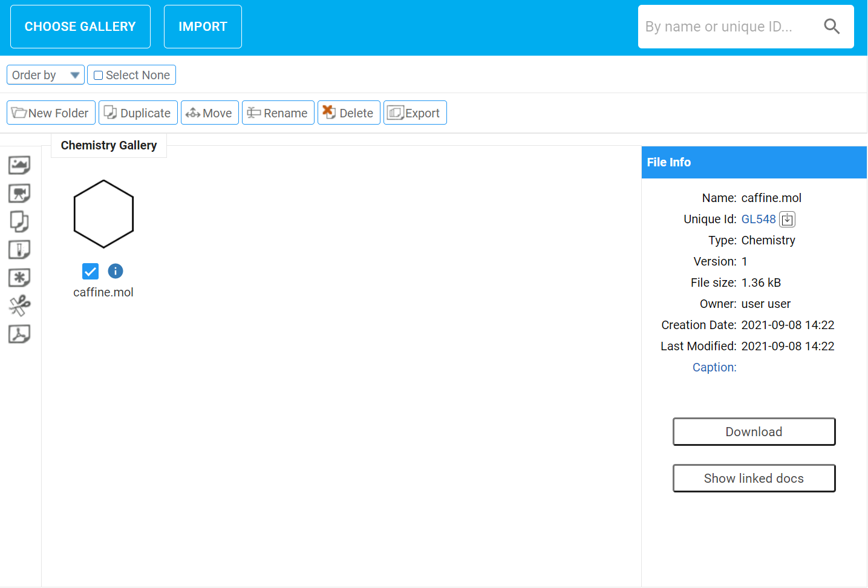Open the Chemistry test-tube gallery icon
The width and height of the screenshot is (868, 588).
click(x=19, y=250)
